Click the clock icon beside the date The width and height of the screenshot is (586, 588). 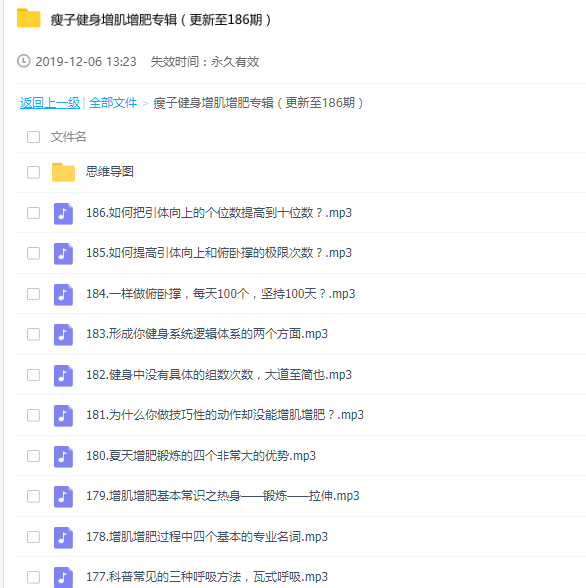tap(24, 61)
